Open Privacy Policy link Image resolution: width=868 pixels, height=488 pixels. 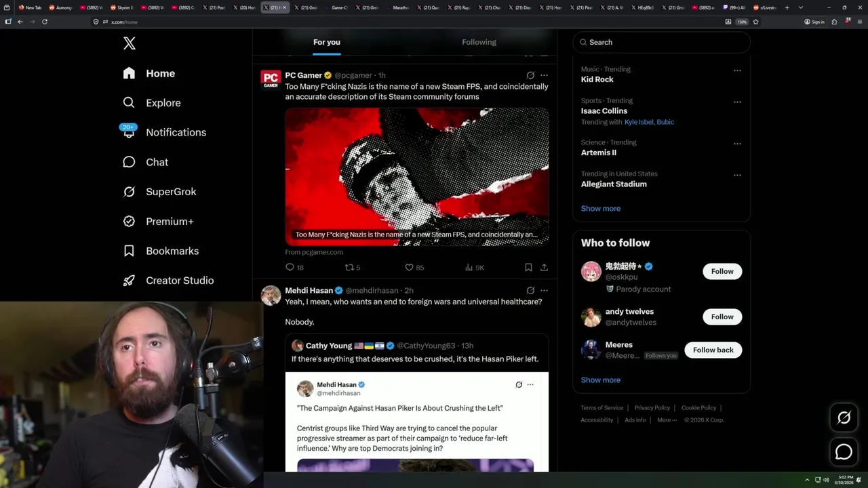coord(652,408)
